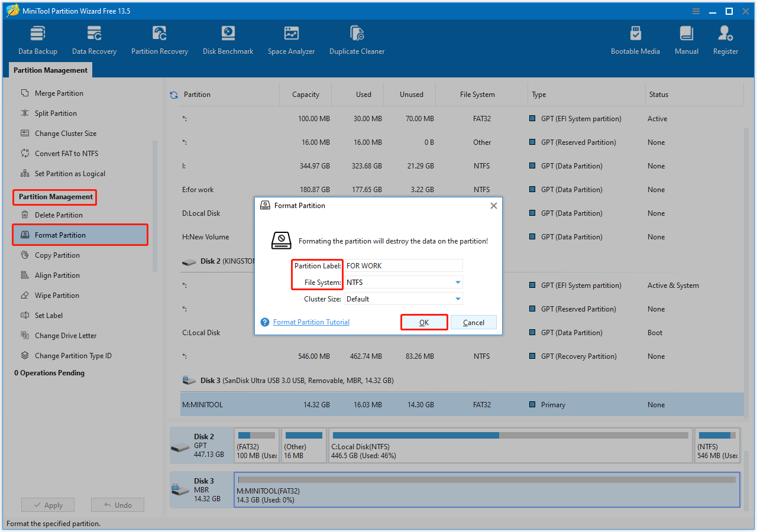Open the Space Analyzer
Image resolution: width=757 pixels, height=532 pixels.
point(291,38)
